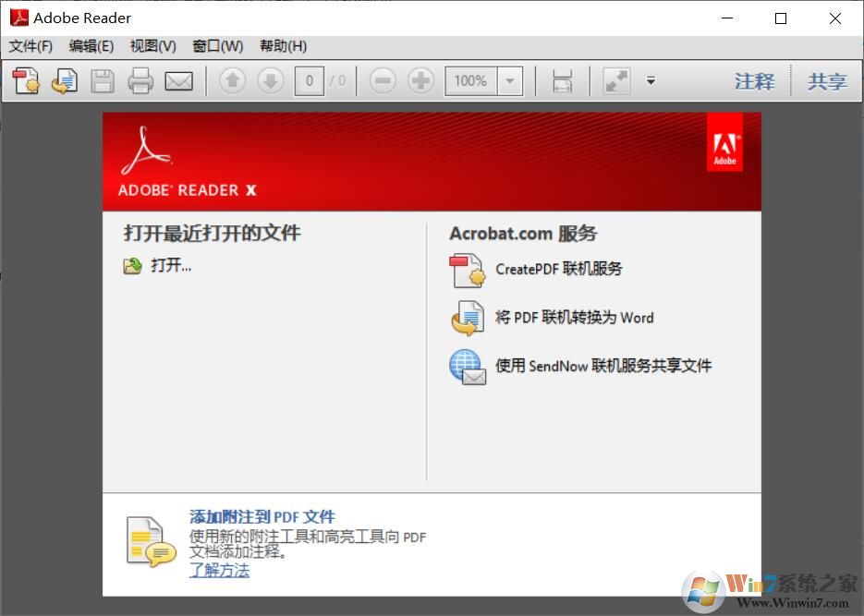
Task: Click the Save file disk icon
Action: tap(102, 81)
